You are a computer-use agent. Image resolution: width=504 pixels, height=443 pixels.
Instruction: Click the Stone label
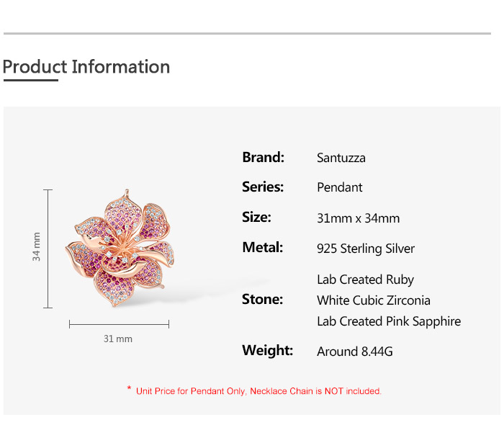262,299
